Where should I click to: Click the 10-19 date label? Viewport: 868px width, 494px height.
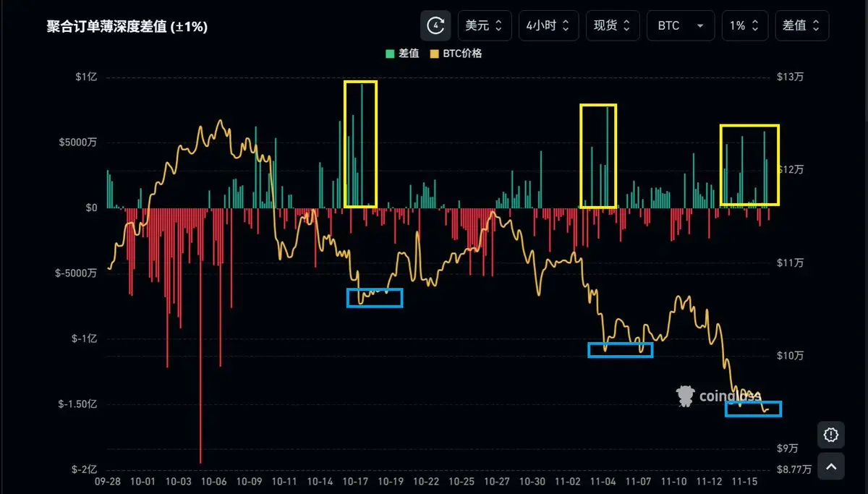[391, 481]
